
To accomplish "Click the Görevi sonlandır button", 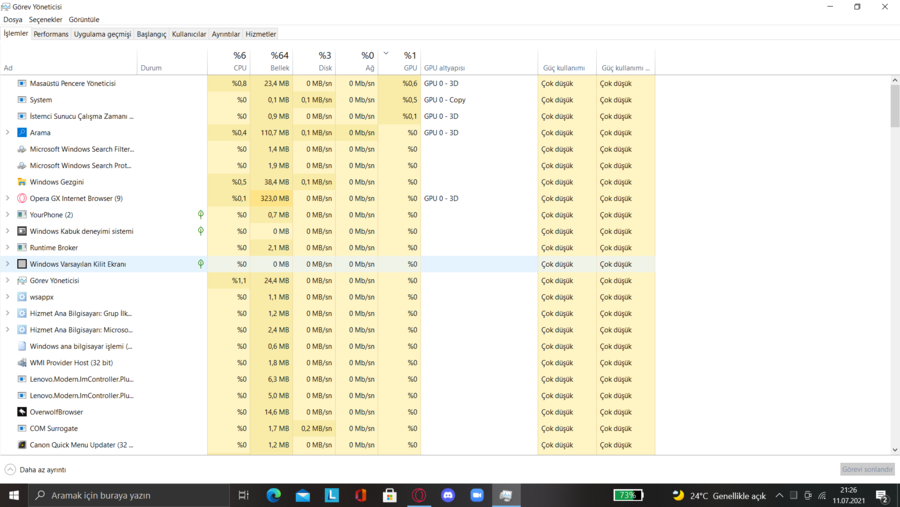I will (866, 469).
